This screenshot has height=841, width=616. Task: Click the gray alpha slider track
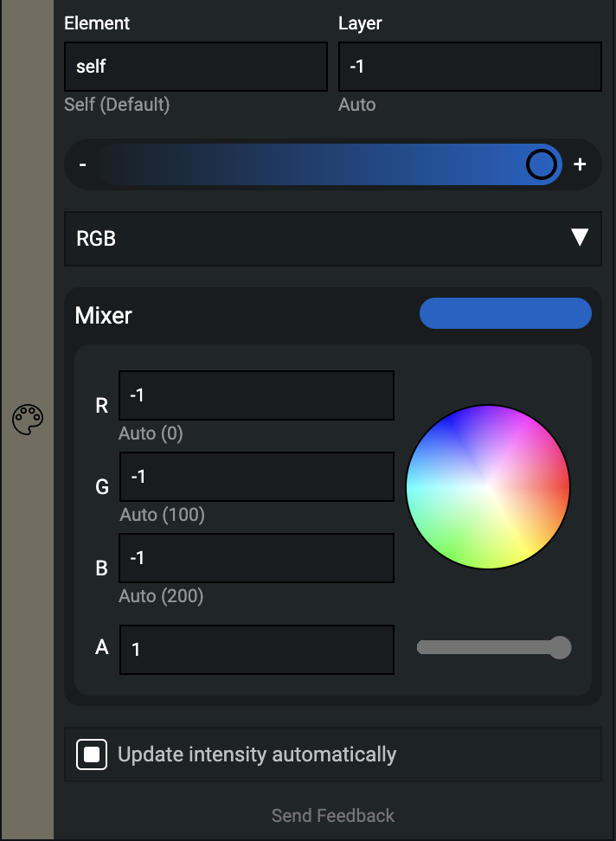pyautogui.click(x=494, y=647)
